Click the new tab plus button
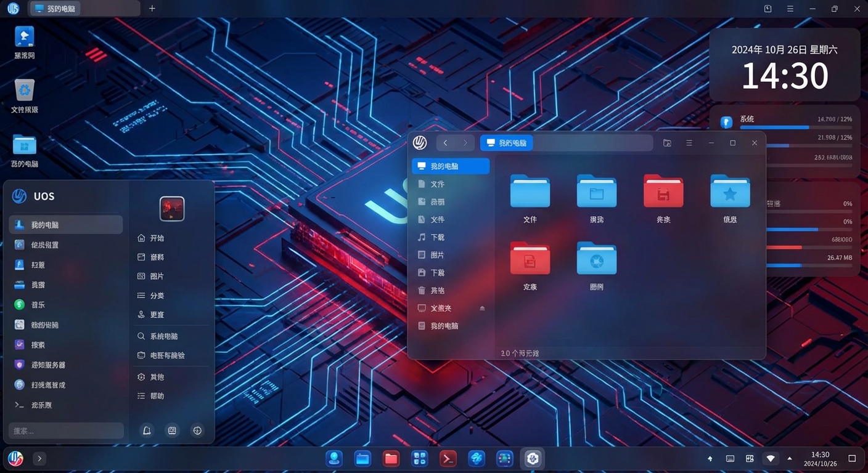The height and width of the screenshot is (473, 868). click(152, 9)
